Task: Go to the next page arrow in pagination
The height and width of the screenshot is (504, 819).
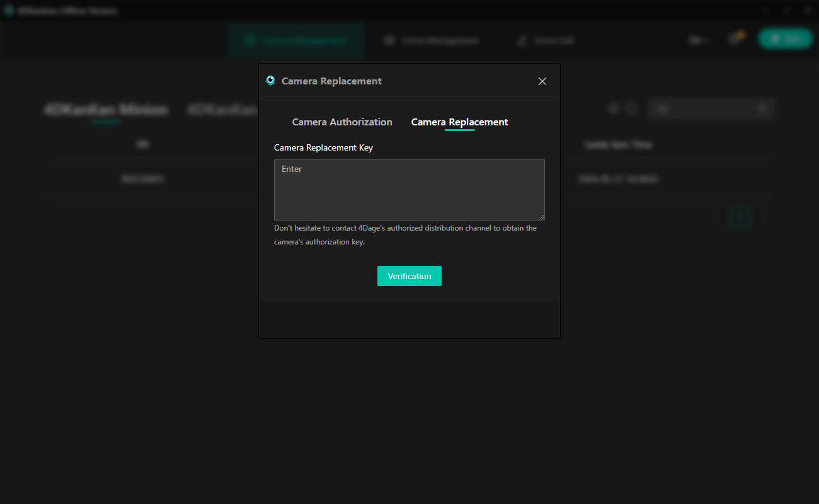Action: 765,217
